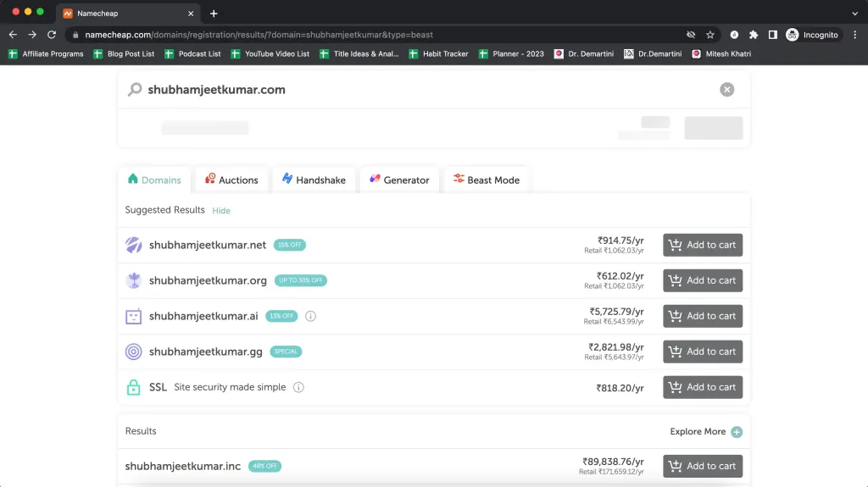Open Planner - 2023 bookmark
Screen dimensions: 868x487
pyautogui.click(x=511, y=53)
